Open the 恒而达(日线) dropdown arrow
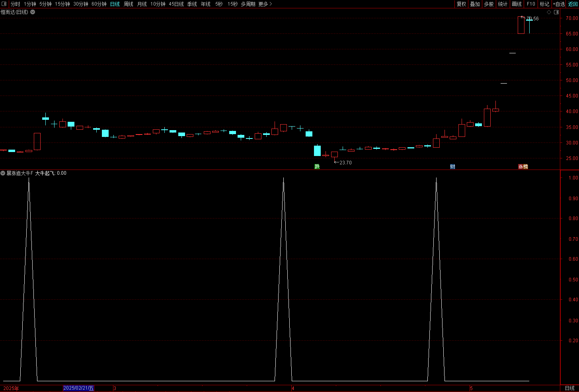 33,12
